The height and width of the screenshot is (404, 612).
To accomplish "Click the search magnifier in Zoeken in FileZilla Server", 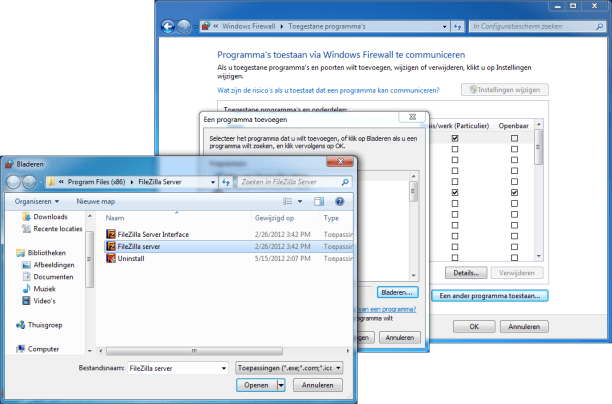I will pos(345,182).
